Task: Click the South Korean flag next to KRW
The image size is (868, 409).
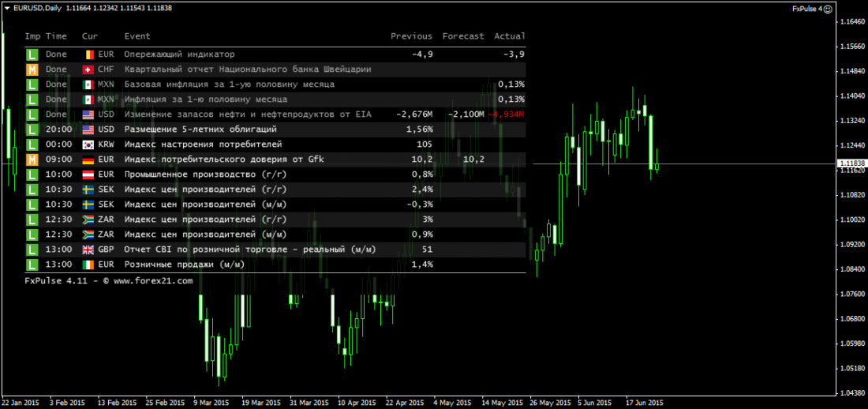Action: coord(88,144)
